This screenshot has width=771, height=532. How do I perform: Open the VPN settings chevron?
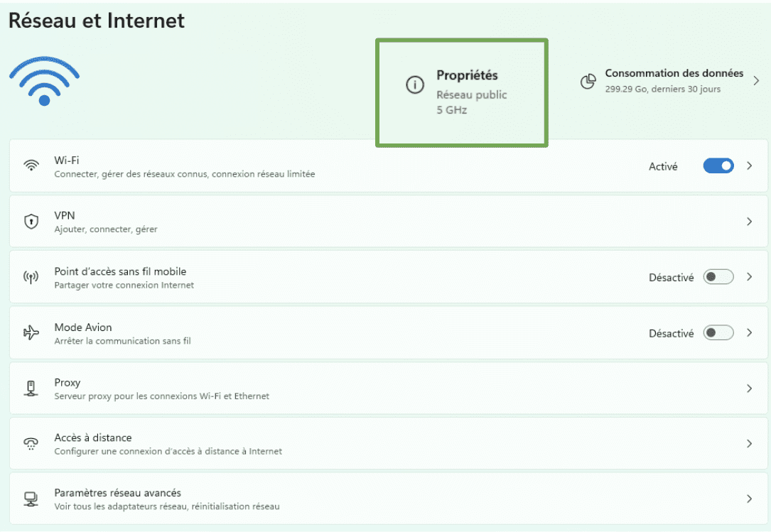pyautogui.click(x=748, y=221)
